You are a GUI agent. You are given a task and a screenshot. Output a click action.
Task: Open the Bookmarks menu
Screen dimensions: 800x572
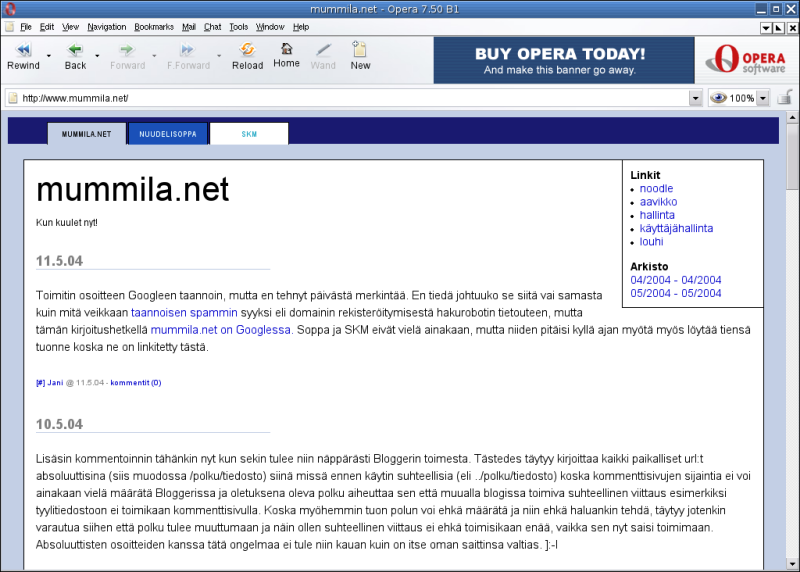point(153,27)
